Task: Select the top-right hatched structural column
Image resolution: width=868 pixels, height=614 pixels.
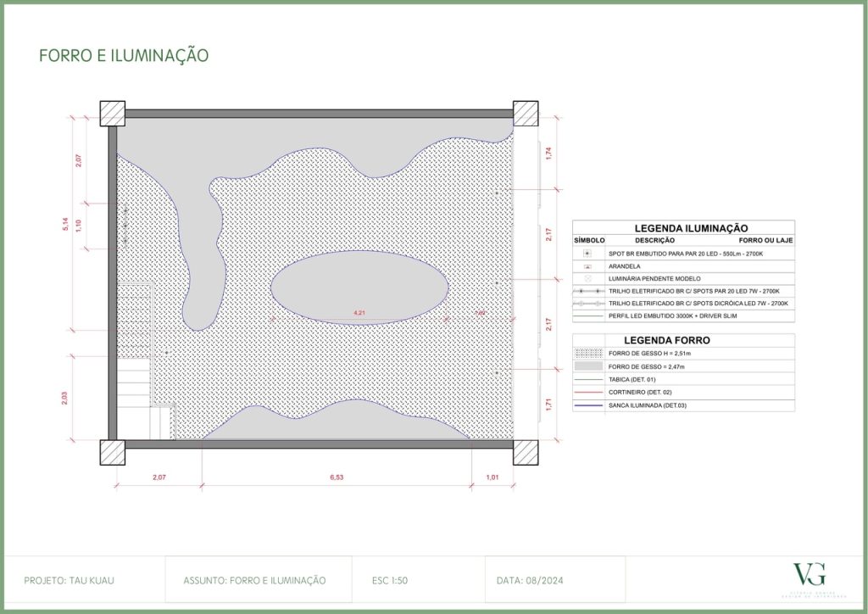Action: point(525,113)
